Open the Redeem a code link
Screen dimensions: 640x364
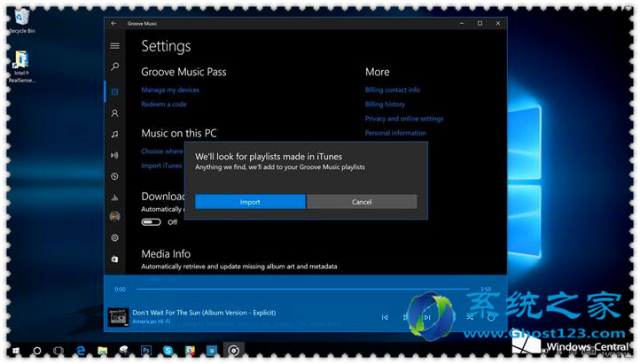[164, 104]
